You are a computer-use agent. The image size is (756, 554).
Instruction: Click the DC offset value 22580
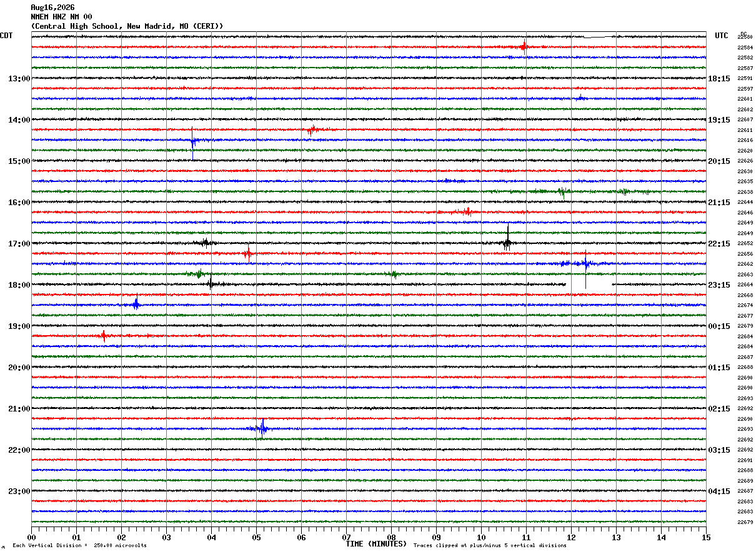745,38
